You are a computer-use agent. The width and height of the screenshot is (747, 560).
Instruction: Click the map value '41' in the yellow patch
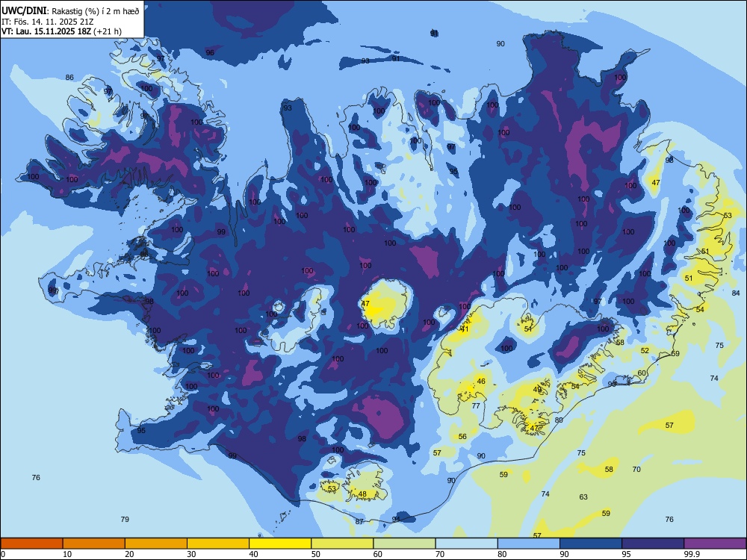pos(465,329)
